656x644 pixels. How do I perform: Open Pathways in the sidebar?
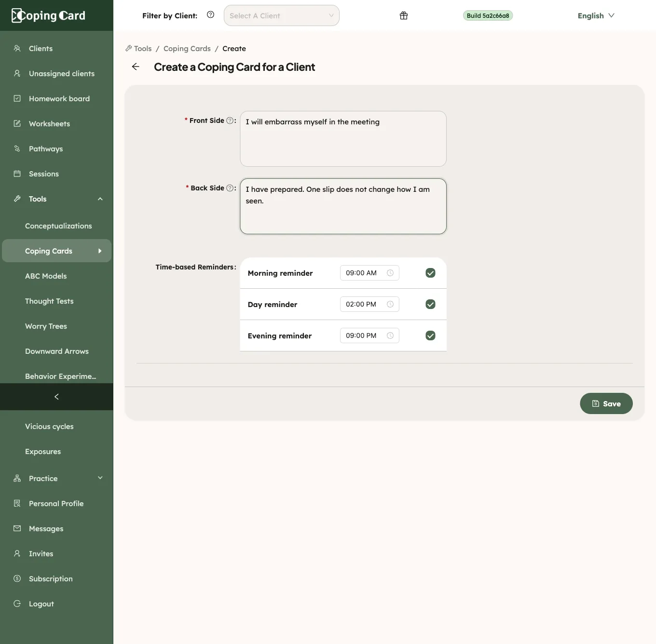(x=56, y=148)
